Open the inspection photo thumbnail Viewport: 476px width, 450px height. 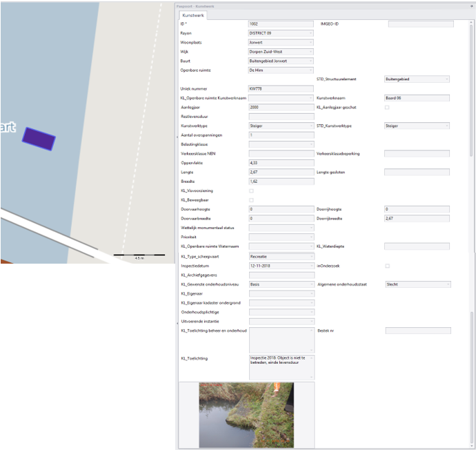click(246, 415)
